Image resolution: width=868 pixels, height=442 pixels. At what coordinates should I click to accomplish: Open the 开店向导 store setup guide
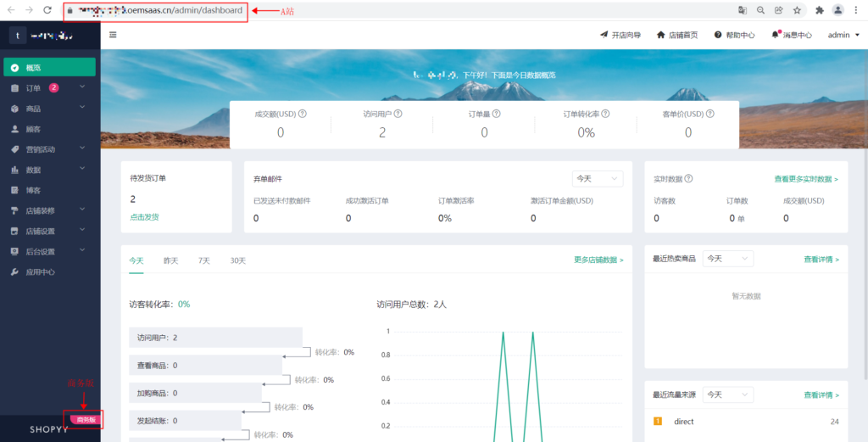pos(620,35)
